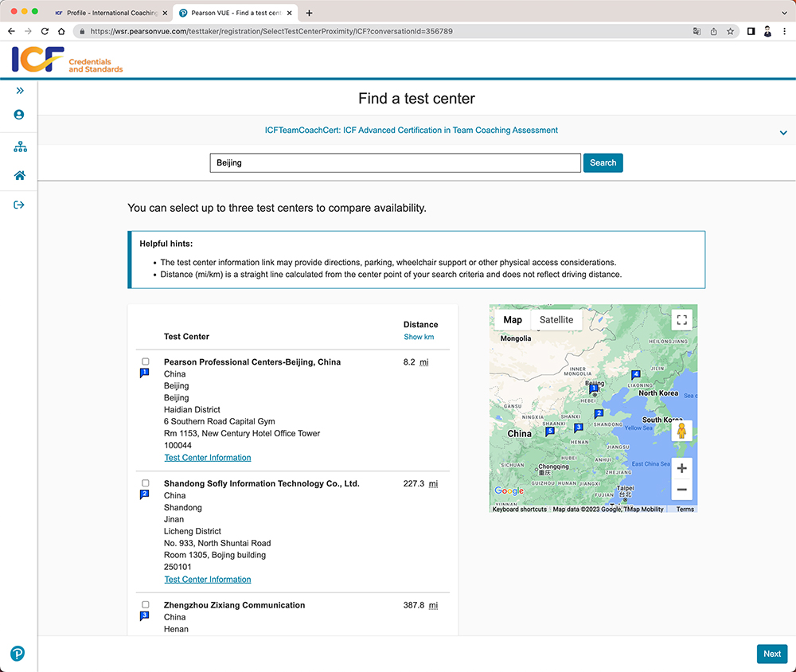Check the Shandong Sofly Information Technology box

[146, 483]
